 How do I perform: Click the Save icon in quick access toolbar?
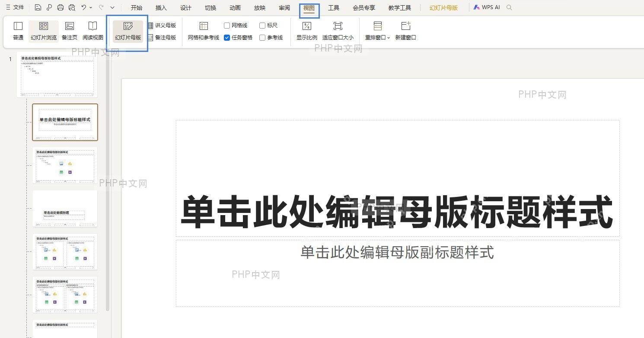(x=38, y=7)
